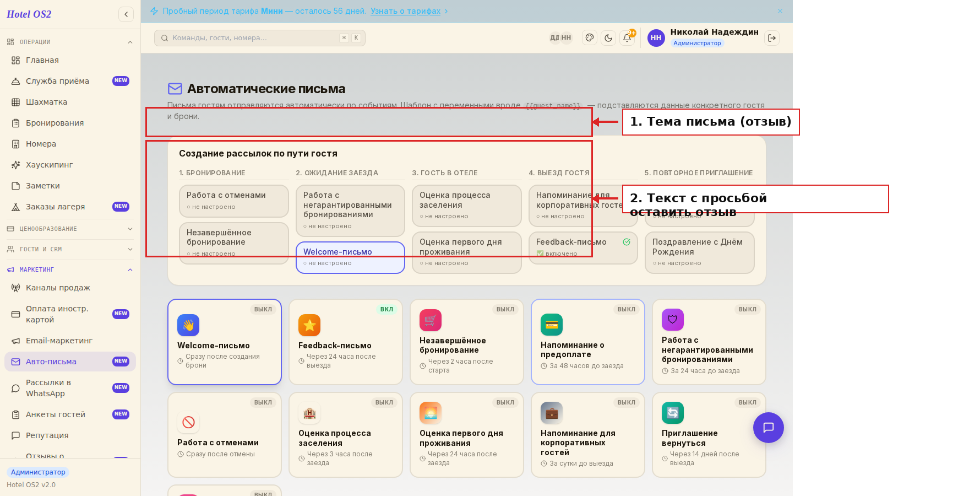Image resolution: width=980 pixels, height=496 pixels.
Task: Open Репутация menu item
Action: 70,435
